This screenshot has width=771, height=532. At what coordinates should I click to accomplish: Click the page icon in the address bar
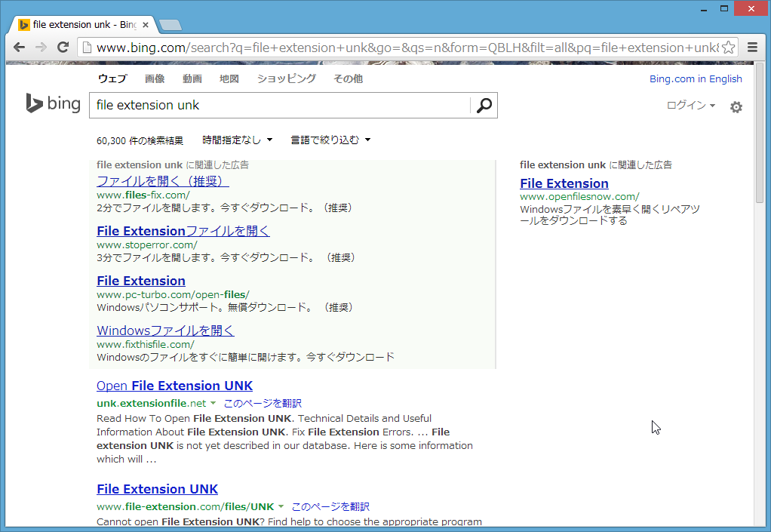pyautogui.click(x=87, y=48)
